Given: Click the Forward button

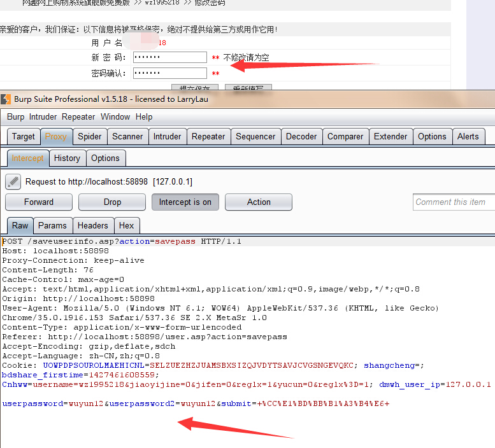Looking at the screenshot, I should click(39, 202).
